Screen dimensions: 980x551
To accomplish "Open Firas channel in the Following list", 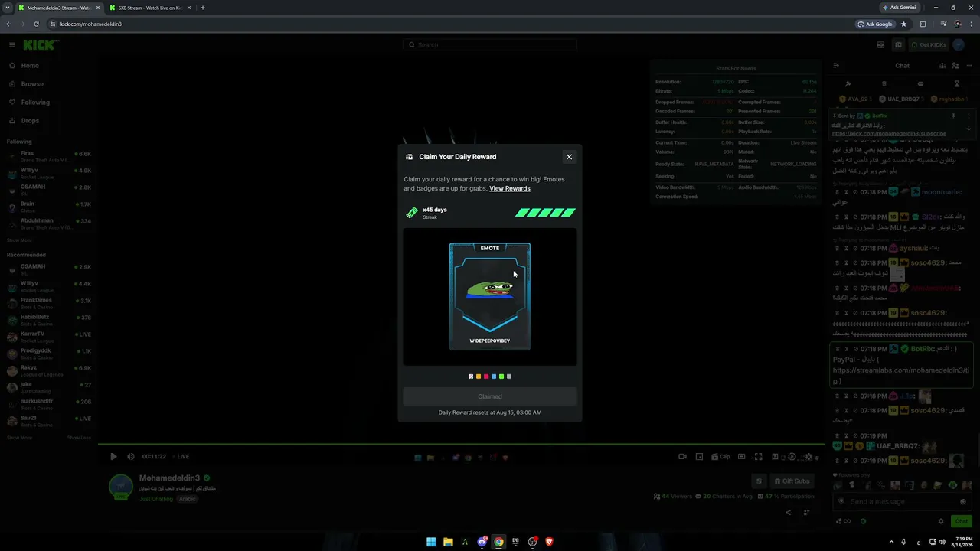I will coord(48,157).
